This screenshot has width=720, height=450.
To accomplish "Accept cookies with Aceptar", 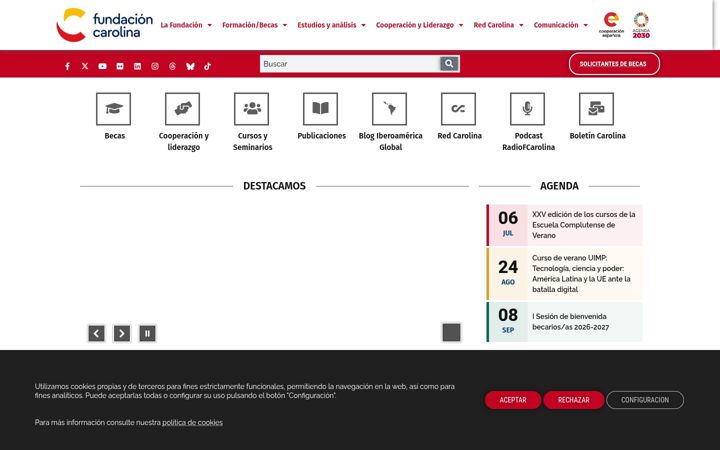I will click(x=513, y=400).
